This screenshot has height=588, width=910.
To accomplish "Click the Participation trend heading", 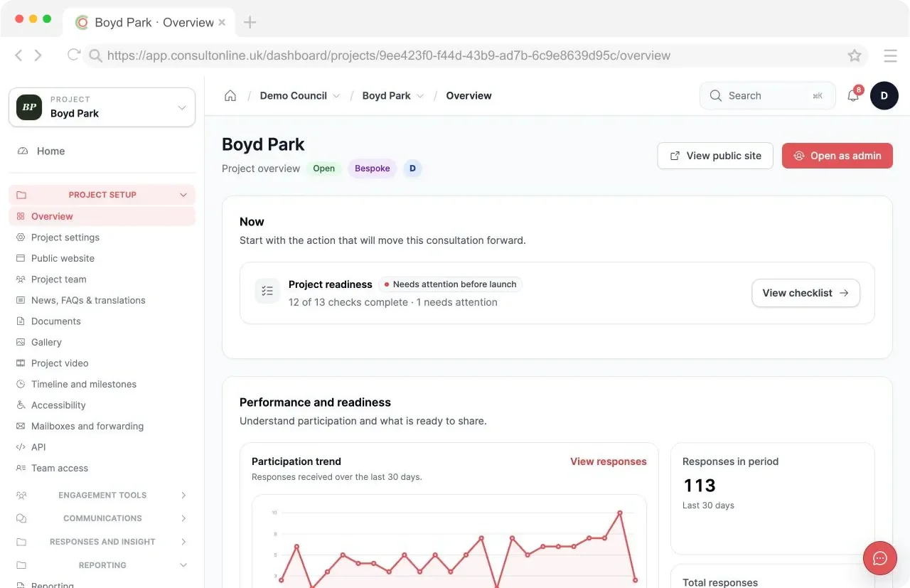I will tap(296, 461).
